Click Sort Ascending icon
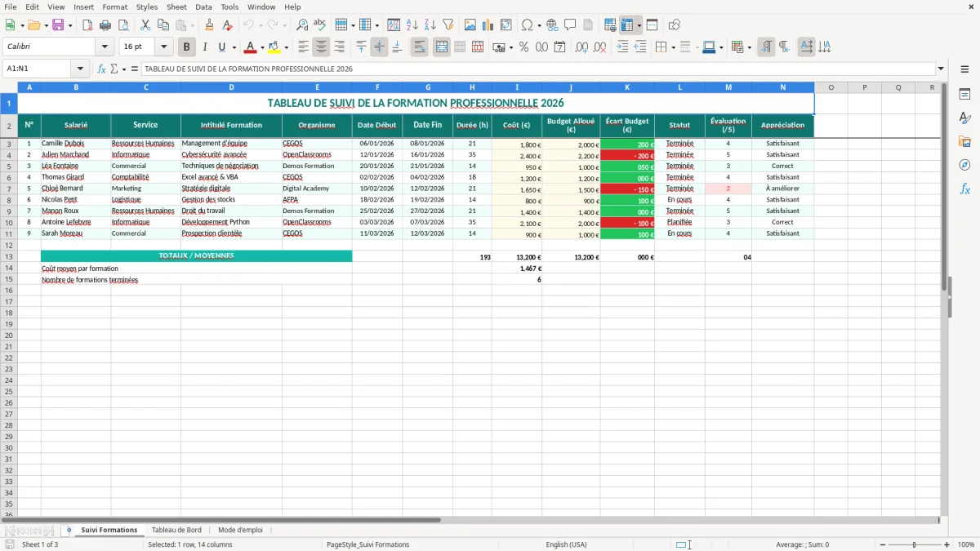 coord(412,25)
